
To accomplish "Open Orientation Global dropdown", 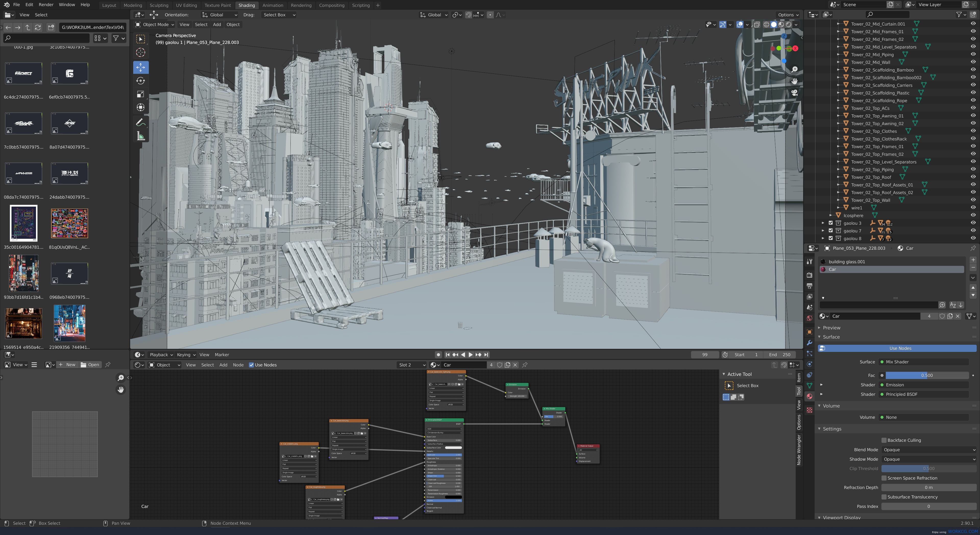I will (x=219, y=15).
